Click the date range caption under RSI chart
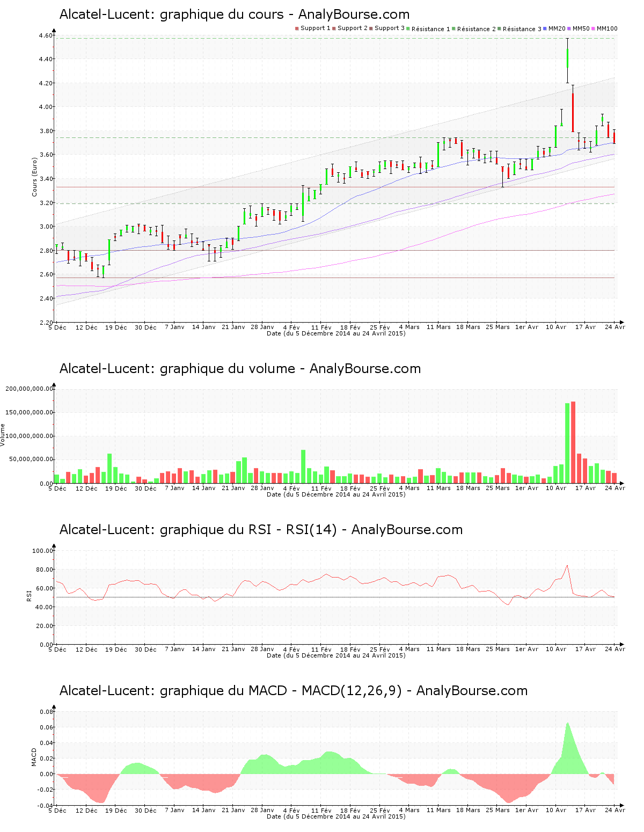The height and width of the screenshot is (832, 644). [x=336, y=655]
